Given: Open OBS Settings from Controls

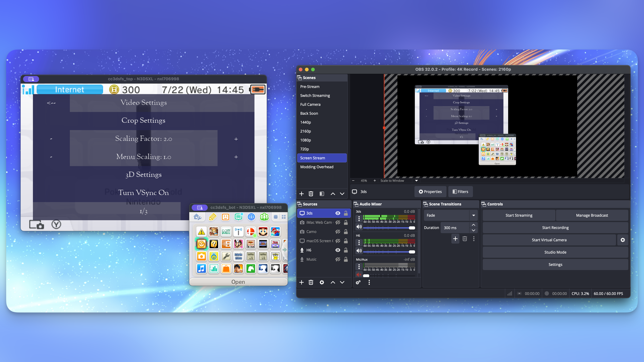Looking at the screenshot, I should pos(555,265).
